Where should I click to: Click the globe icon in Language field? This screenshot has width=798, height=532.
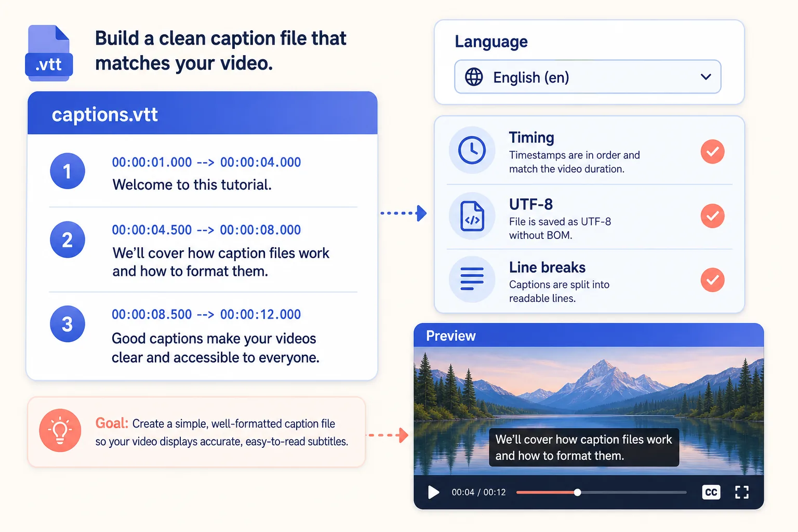click(473, 77)
